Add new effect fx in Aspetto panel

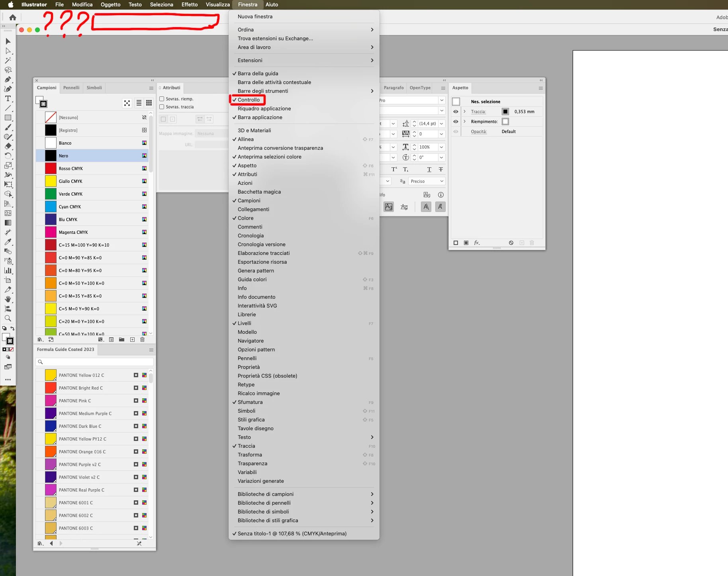pos(477,243)
